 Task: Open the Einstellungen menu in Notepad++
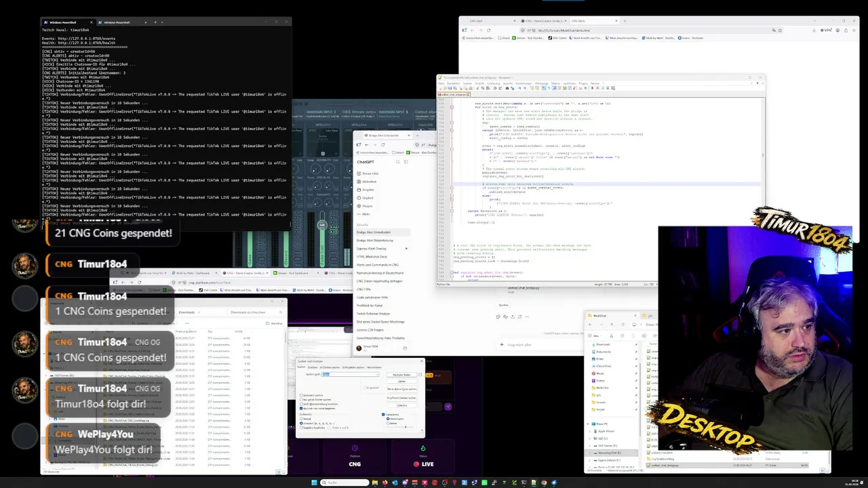524,83
